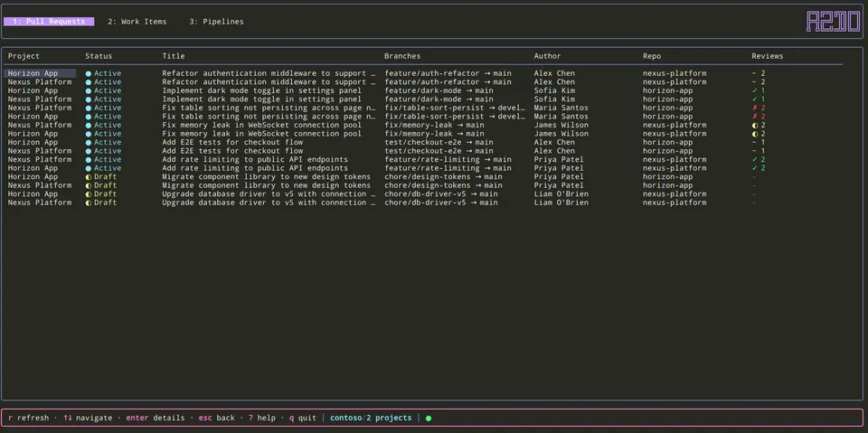Screen dimensions: 868x433
Task: Click the 'esc back' shortcut in the footer
Action: pos(216,418)
